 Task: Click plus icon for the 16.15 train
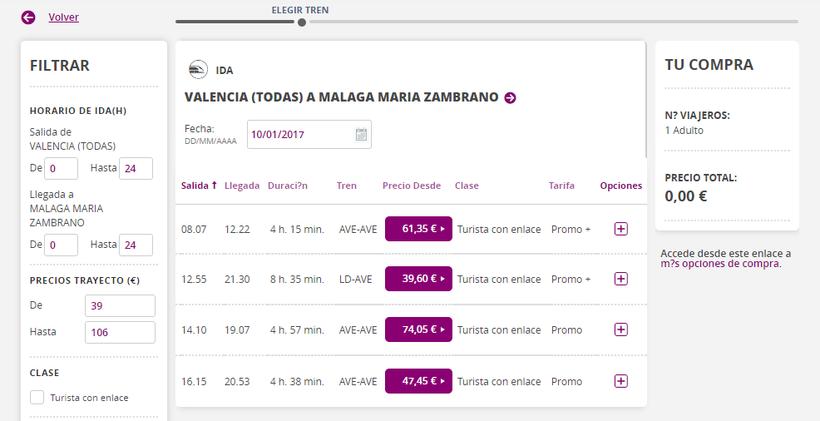pyautogui.click(x=621, y=381)
